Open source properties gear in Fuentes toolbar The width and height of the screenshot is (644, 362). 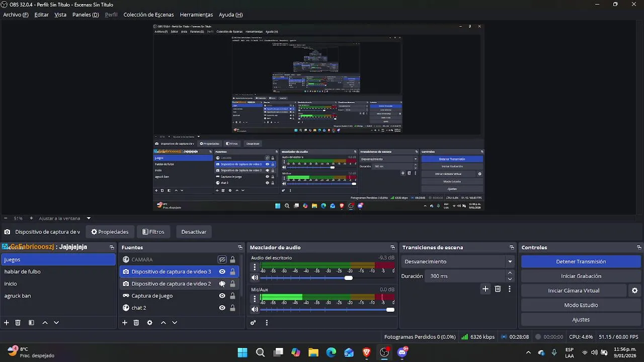(x=149, y=323)
